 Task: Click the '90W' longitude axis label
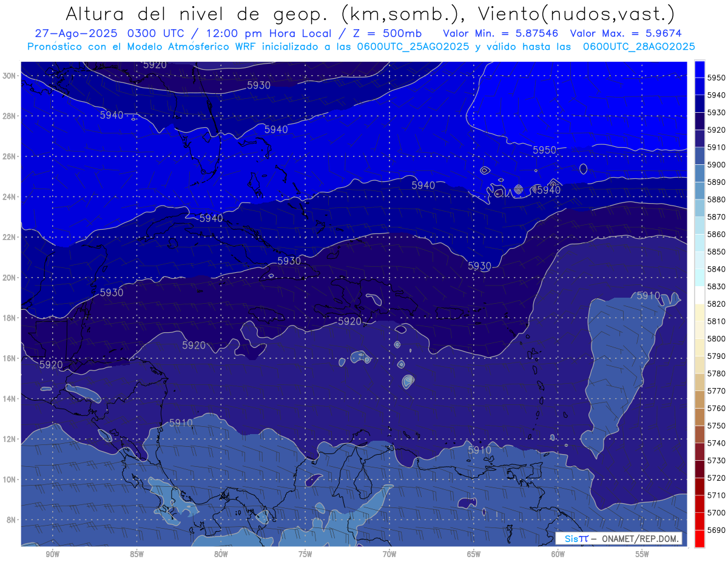(52, 555)
